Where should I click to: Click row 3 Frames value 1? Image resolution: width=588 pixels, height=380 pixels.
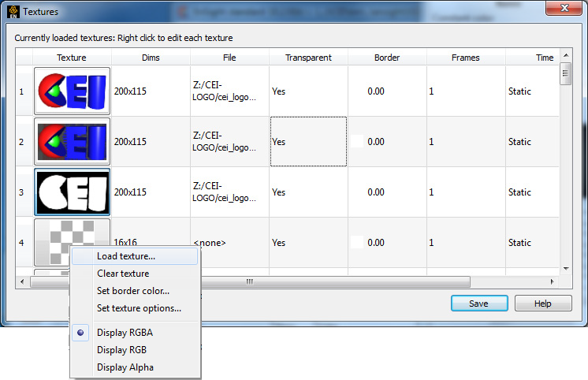coord(466,192)
